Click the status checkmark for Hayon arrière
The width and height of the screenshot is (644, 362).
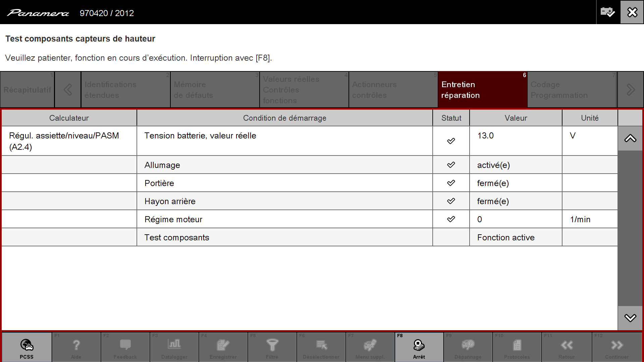(451, 201)
